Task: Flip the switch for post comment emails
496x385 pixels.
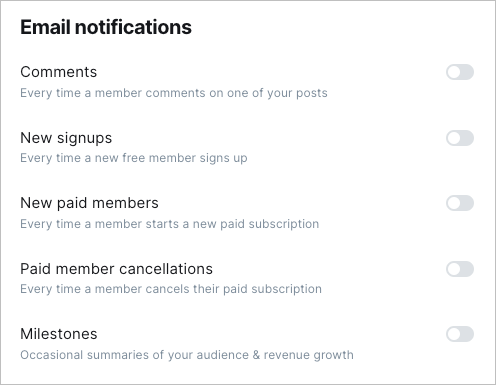Action: click(460, 72)
